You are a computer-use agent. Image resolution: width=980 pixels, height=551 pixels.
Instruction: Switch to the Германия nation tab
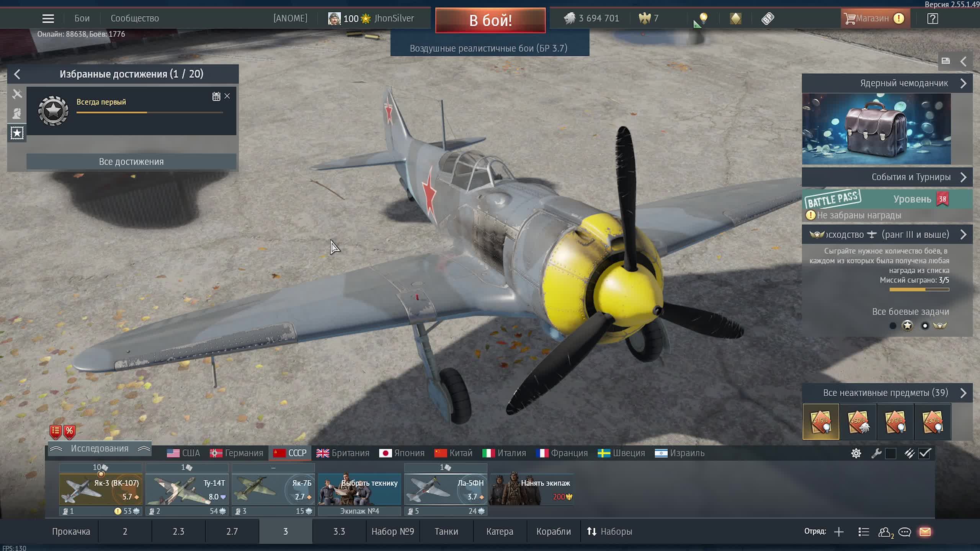tap(237, 453)
